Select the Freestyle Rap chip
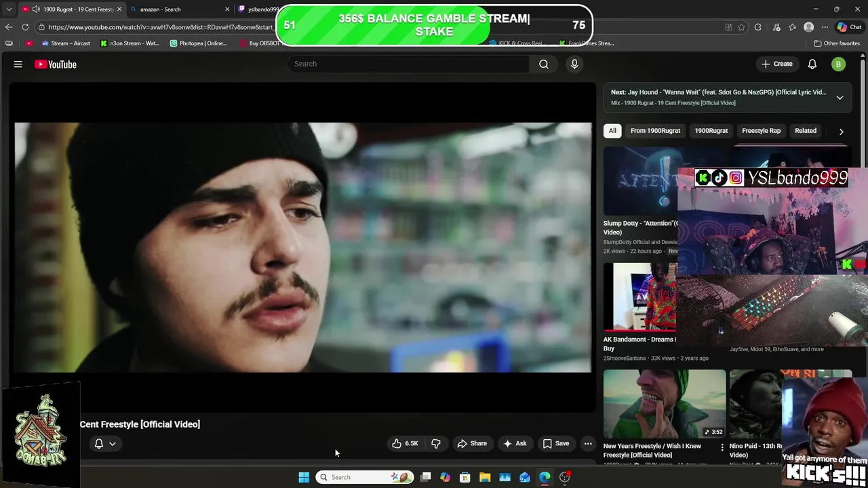The height and width of the screenshot is (488, 868). pos(761,131)
